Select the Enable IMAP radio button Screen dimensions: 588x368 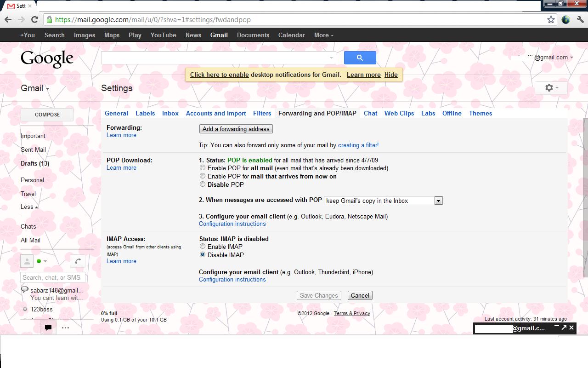click(203, 246)
